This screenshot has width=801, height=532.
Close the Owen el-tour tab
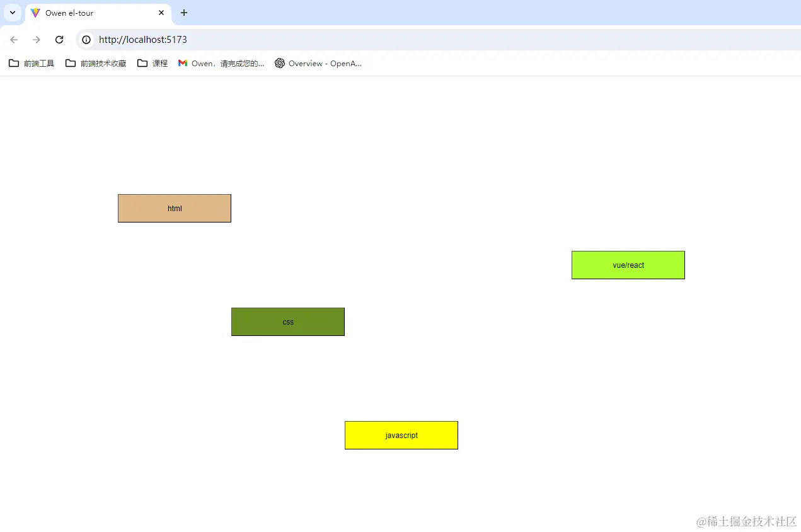tap(161, 13)
